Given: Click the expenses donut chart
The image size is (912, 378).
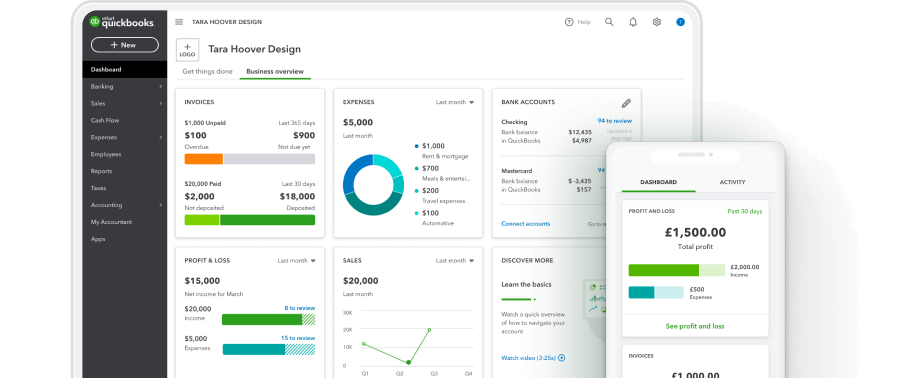Looking at the screenshot, I should [x=373, y=185].
